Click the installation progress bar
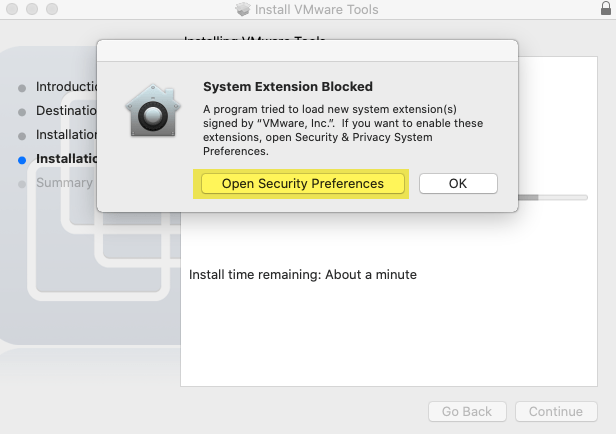Viewport: 616px width, 434px height. pos(553,198)
